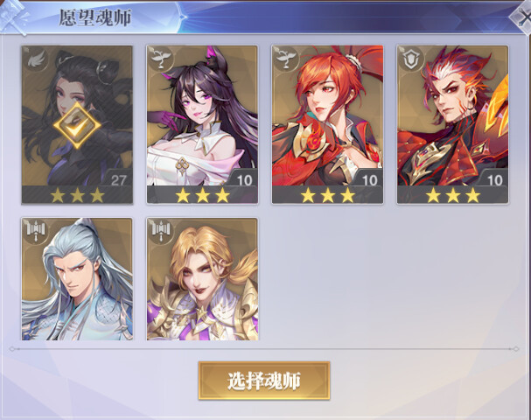Choose the silver-haired man in blue robes

(x=77, y=279)
